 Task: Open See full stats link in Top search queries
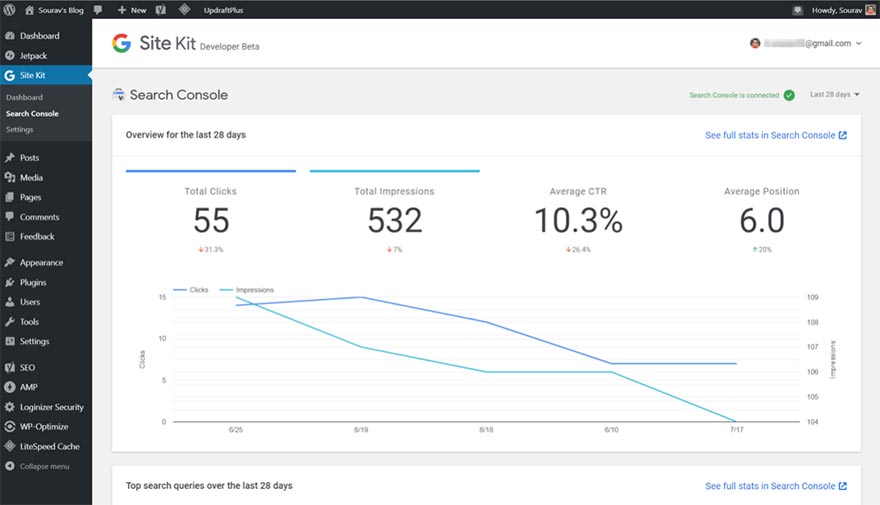pyautogui.click(x=776, y=486)
